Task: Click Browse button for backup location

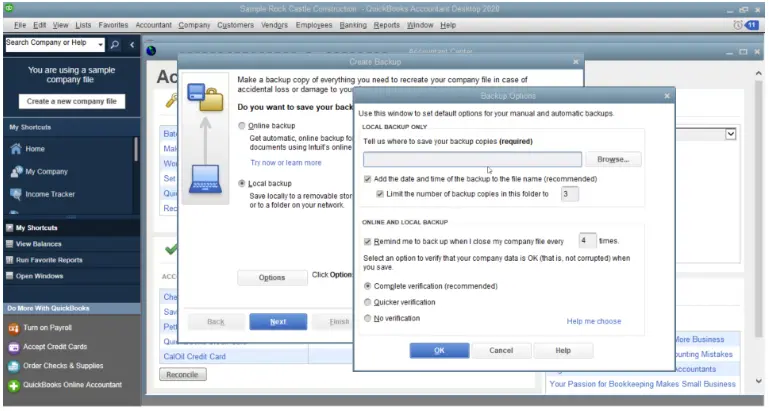Action: [x=613, y=159]
